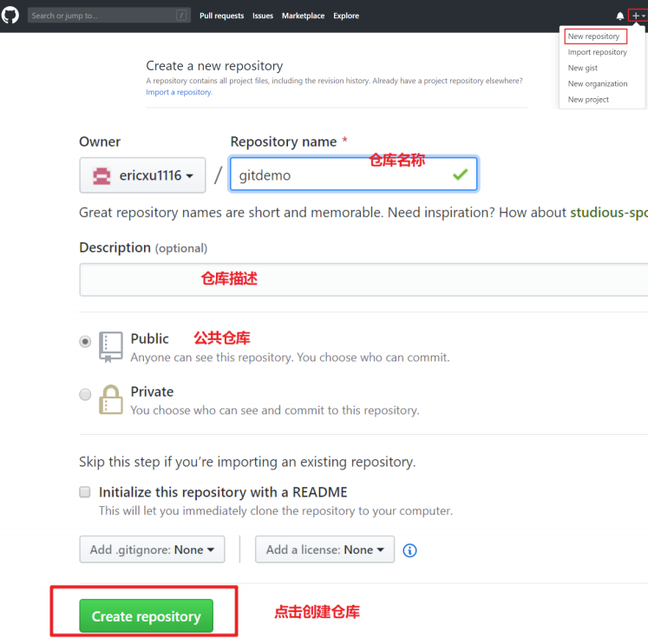Open the plus create-new menu
648x644 pixels.
(638, 16)
